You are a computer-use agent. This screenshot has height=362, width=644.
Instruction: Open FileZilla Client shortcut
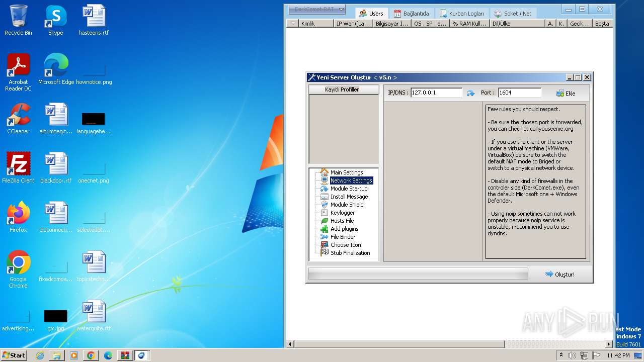point(18,168)
